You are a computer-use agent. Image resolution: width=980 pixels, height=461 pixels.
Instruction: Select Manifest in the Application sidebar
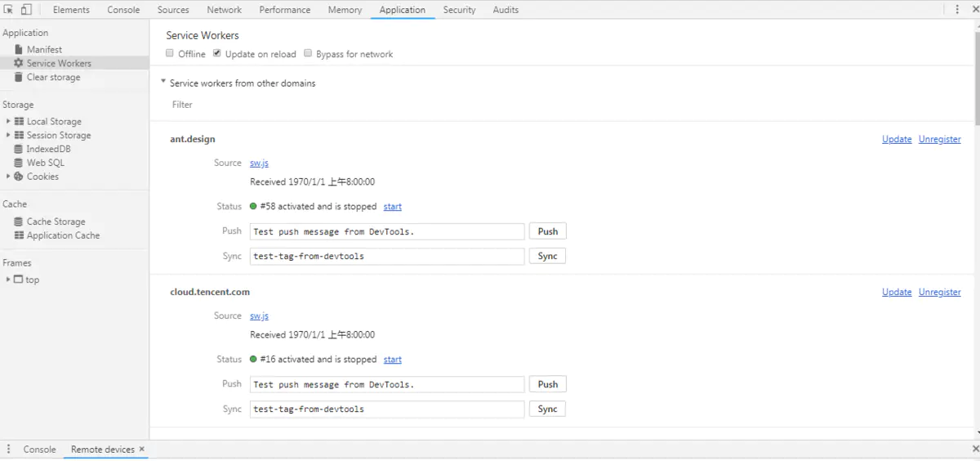[x=44, y=50]
